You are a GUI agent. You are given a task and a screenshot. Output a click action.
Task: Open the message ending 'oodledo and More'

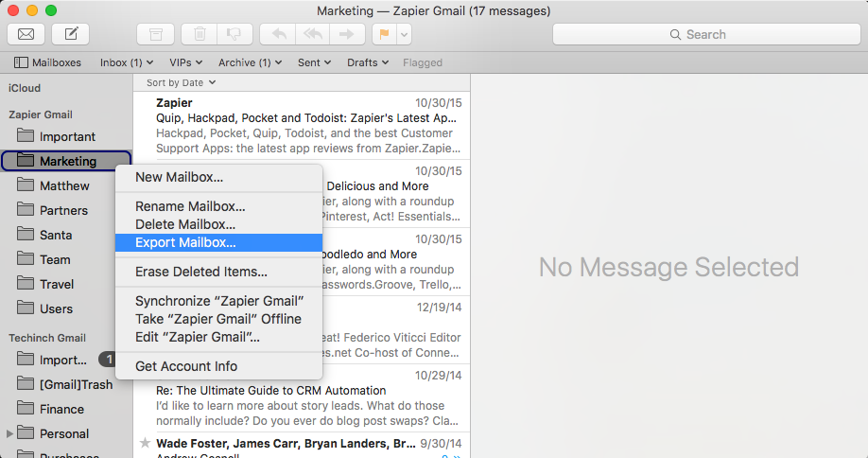pyautogui.click(x=396, y=262)
